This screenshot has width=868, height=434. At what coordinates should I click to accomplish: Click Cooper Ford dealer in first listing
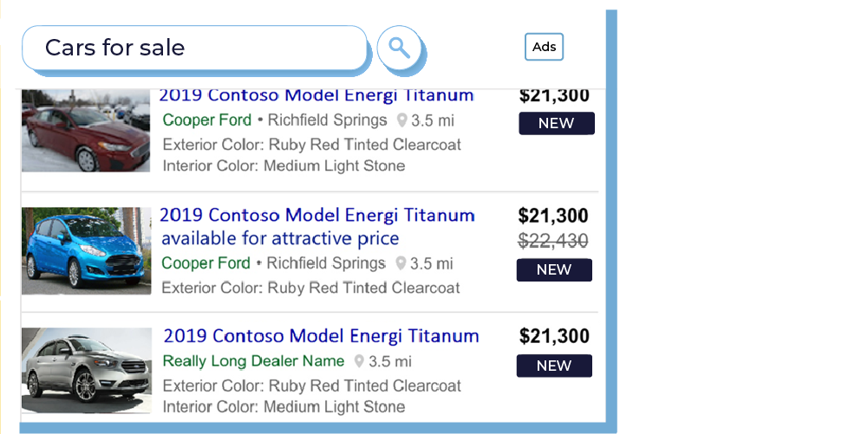(x=207, y=120)
